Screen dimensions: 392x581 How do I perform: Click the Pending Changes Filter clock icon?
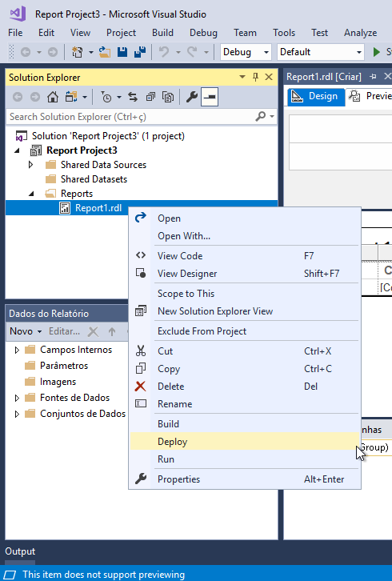click(x=106, y=97)
